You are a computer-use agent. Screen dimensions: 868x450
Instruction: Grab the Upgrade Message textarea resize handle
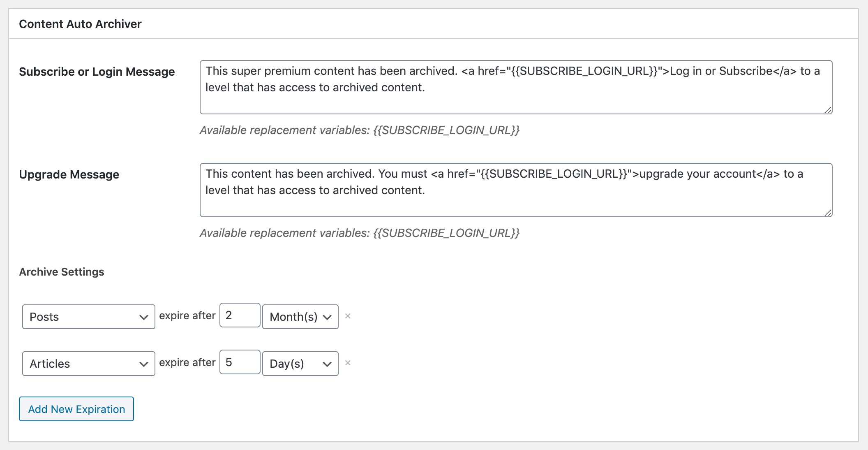(x=828, y=213)
